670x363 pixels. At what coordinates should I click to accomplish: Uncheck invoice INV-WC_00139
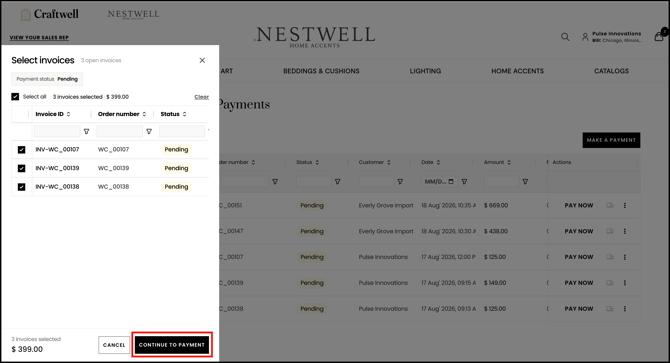21,168
